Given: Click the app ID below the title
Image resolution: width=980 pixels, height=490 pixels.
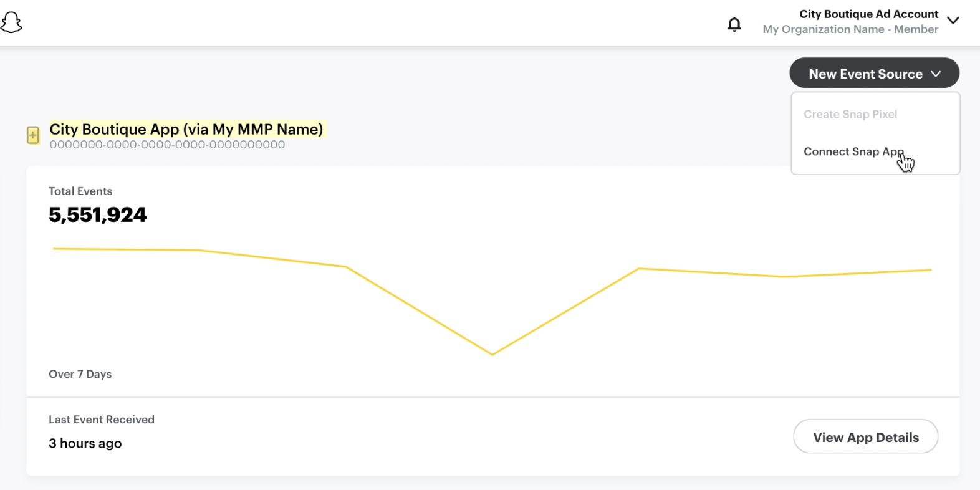Looking at the screenshot, I should click(167, 144).
